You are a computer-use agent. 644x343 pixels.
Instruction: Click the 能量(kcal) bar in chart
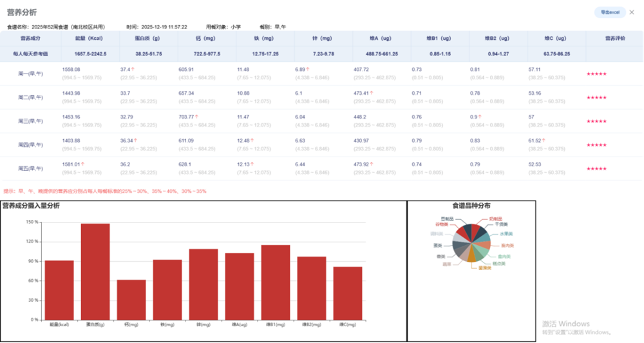coord(59,289)
